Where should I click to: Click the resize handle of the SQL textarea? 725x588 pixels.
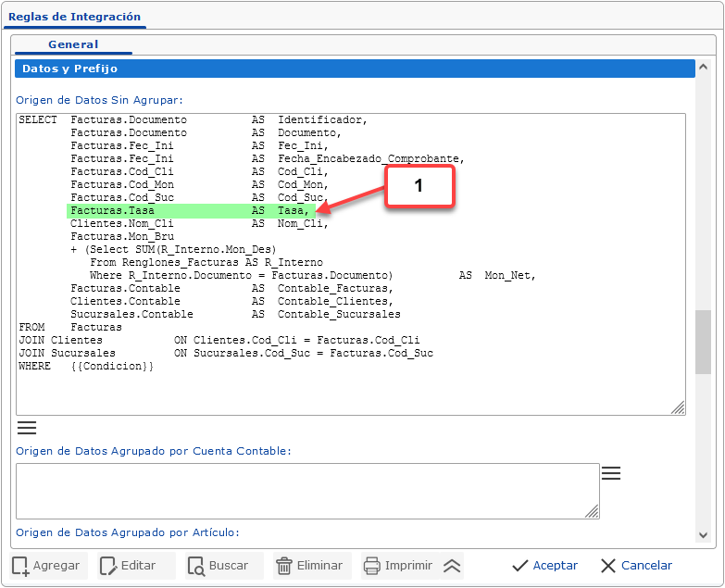pos(678,407)
